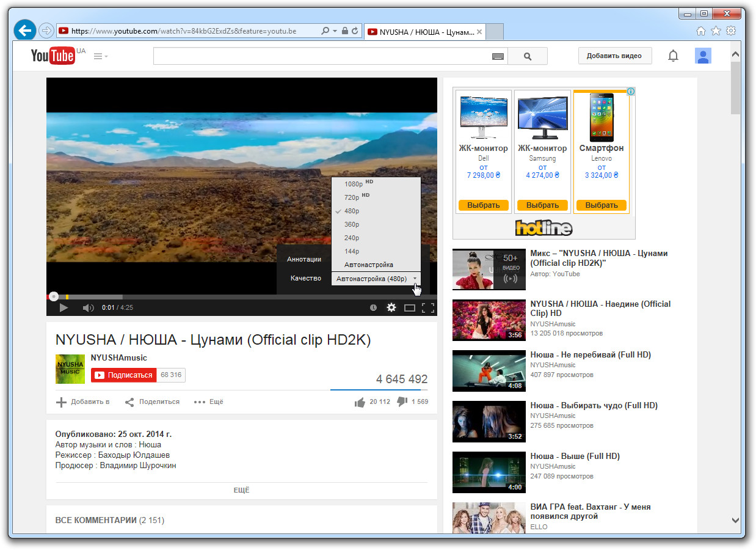Select 1080p HD quality
The width and height of the screenshot is (756, 550).
click(x=376, y=183)
